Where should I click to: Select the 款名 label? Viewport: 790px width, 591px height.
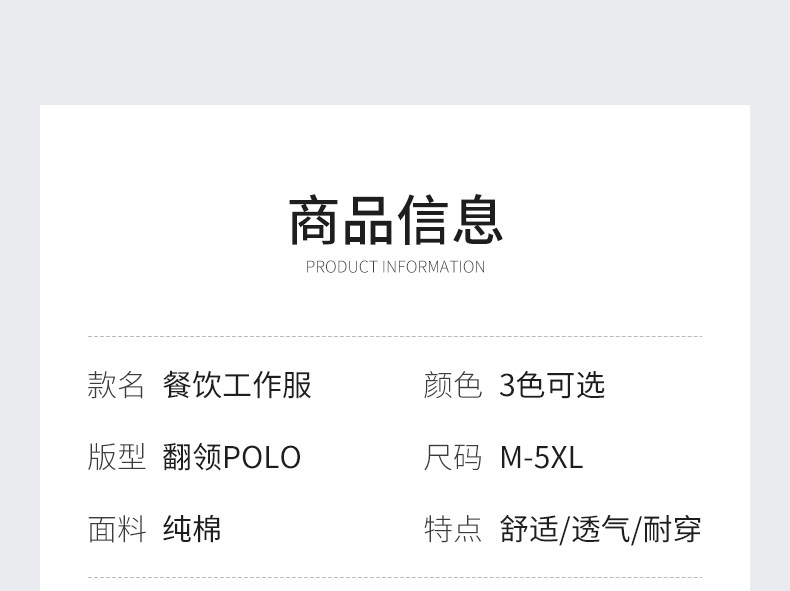(x=116, y=385)
